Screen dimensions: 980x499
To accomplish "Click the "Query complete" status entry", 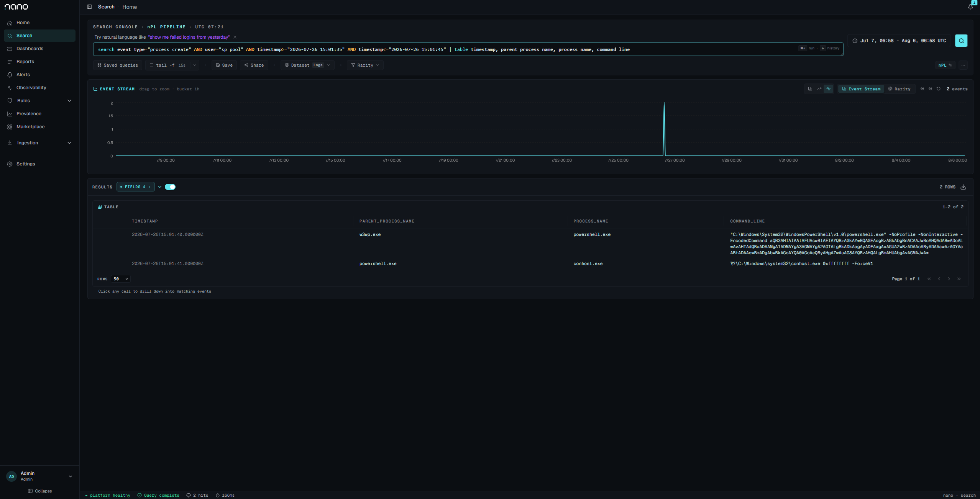I will tap(158, 495).
